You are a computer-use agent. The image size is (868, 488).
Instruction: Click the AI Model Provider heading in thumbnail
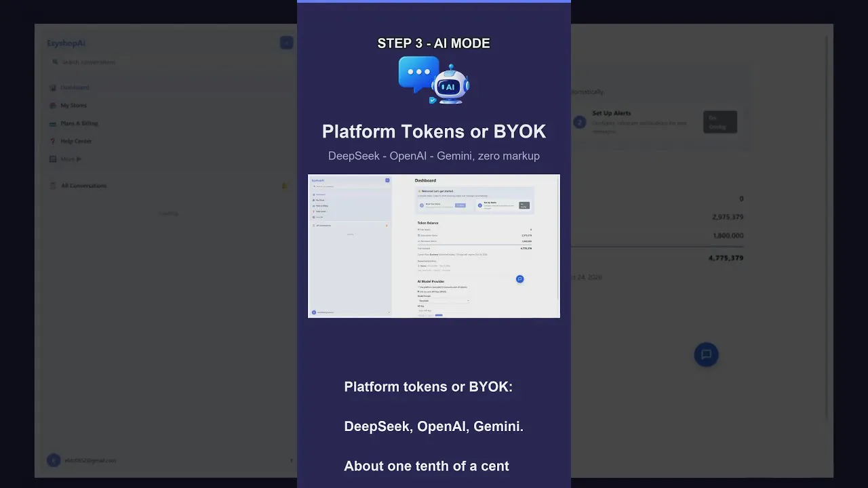(431, 281)
